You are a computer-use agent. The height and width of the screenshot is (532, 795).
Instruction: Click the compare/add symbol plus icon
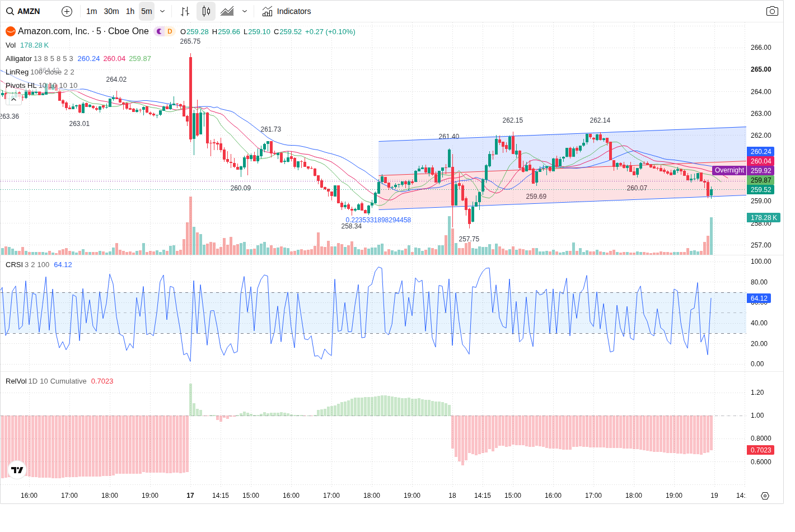(x=67, y=11)
